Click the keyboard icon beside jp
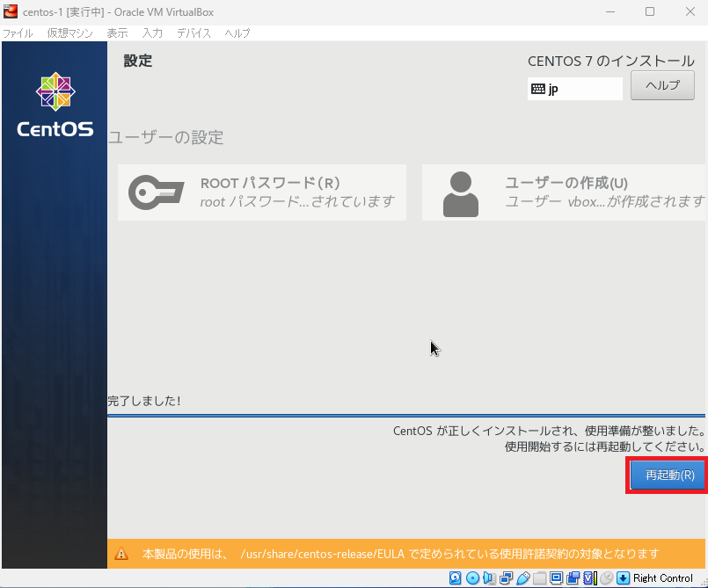Screen dimensions: 708x588 pyautogui.click(x=538, y=89)
